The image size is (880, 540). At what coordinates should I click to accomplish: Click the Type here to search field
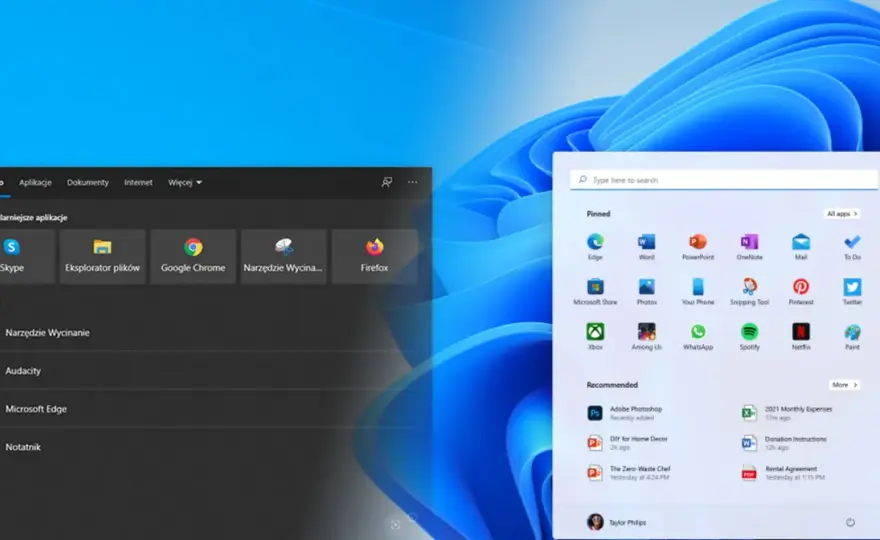724,180
